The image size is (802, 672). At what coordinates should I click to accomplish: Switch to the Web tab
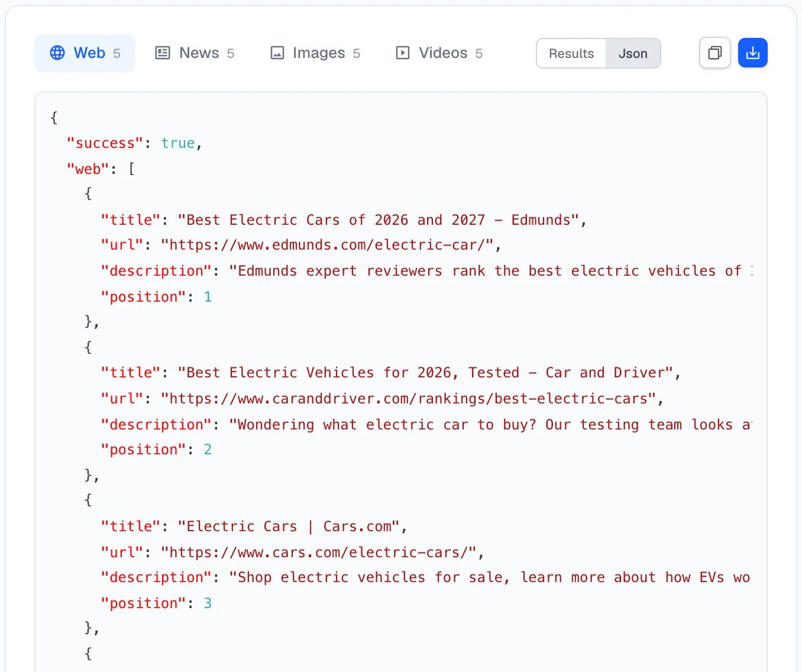85,53
